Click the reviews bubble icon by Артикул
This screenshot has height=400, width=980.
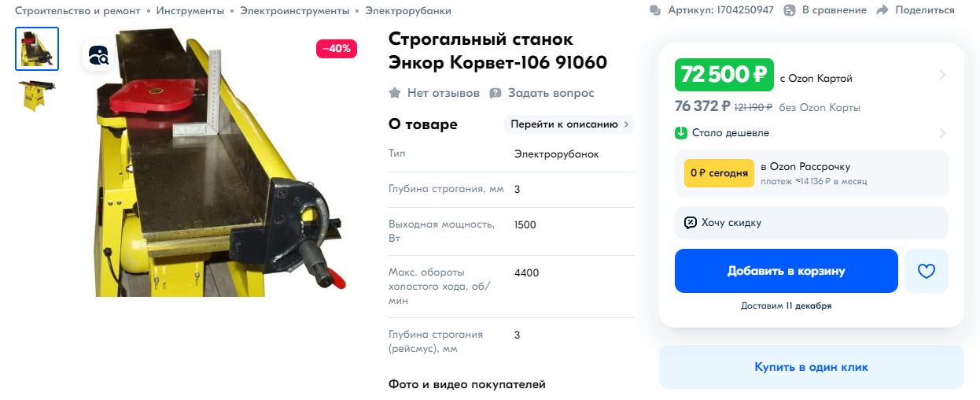coord(655,10)
